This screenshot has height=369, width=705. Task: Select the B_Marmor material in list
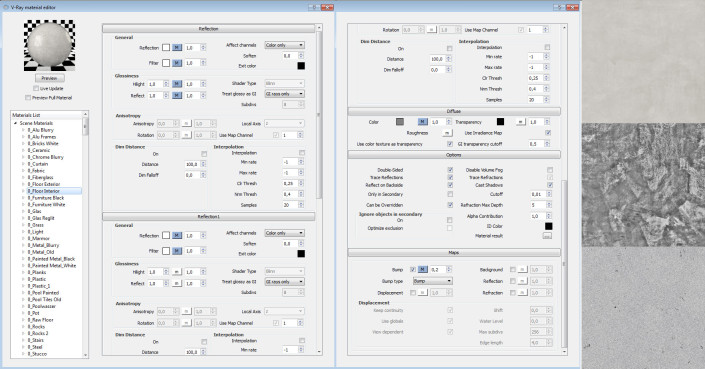(39, 239)
